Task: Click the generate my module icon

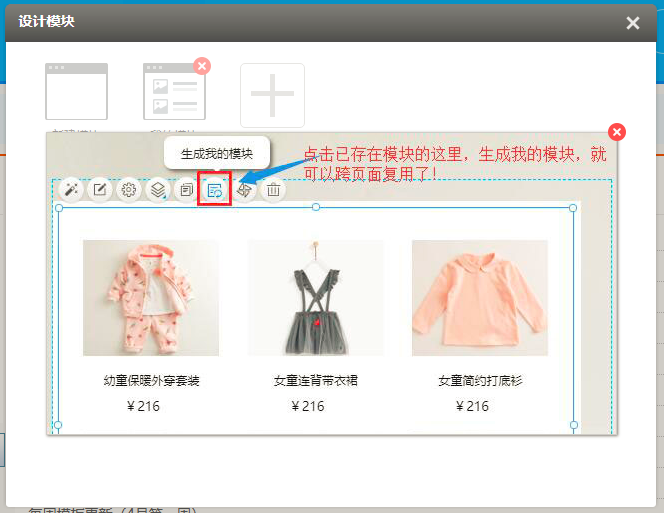Action: (x=215, y=189)
